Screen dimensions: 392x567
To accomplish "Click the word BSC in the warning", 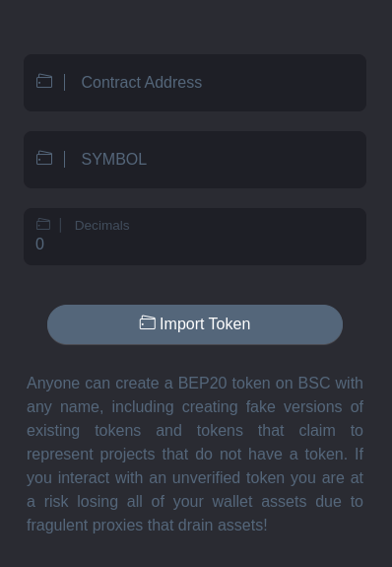I will 314,384.
